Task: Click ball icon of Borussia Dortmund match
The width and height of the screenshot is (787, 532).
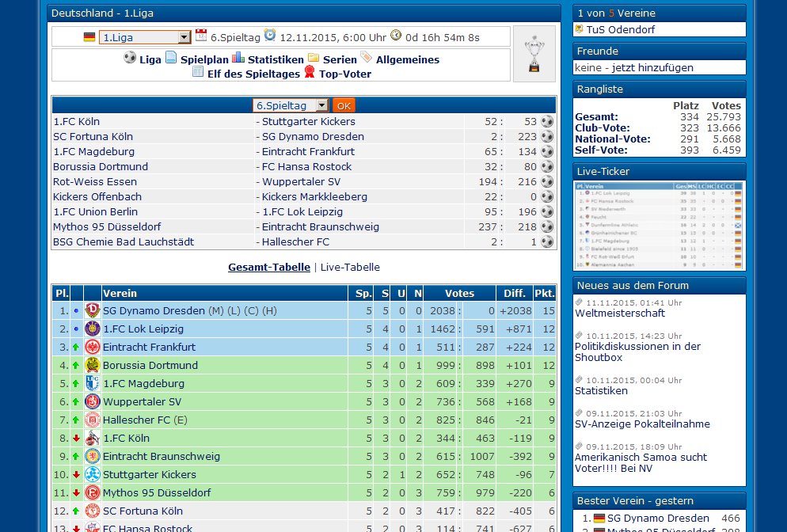Action: click(547, 166)
